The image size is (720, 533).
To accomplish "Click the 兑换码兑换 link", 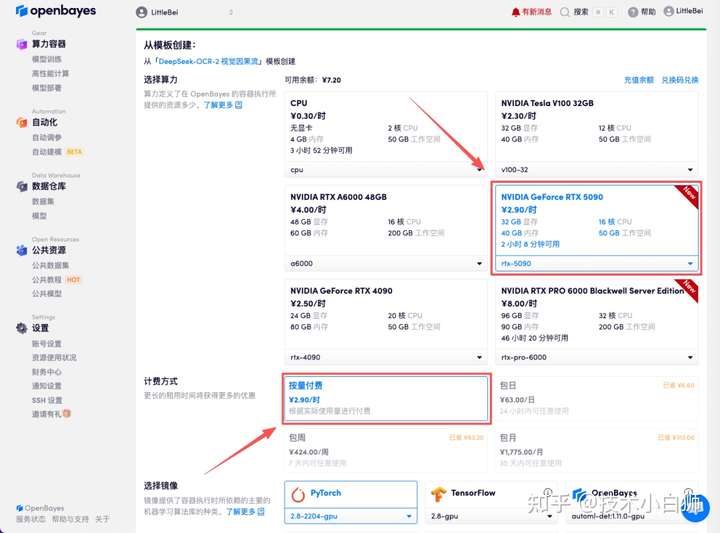I will [680, 80].
